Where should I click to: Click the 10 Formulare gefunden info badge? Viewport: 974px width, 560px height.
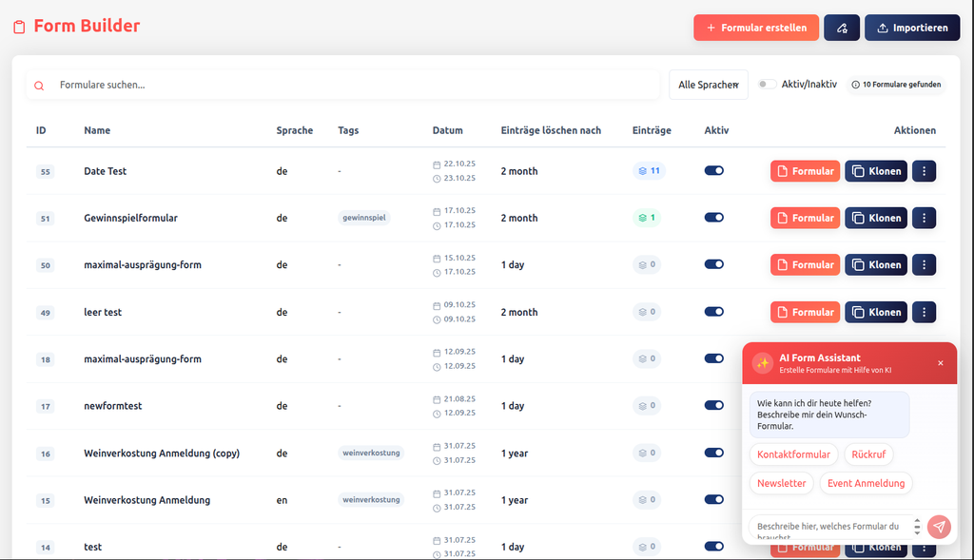point(896,85)
